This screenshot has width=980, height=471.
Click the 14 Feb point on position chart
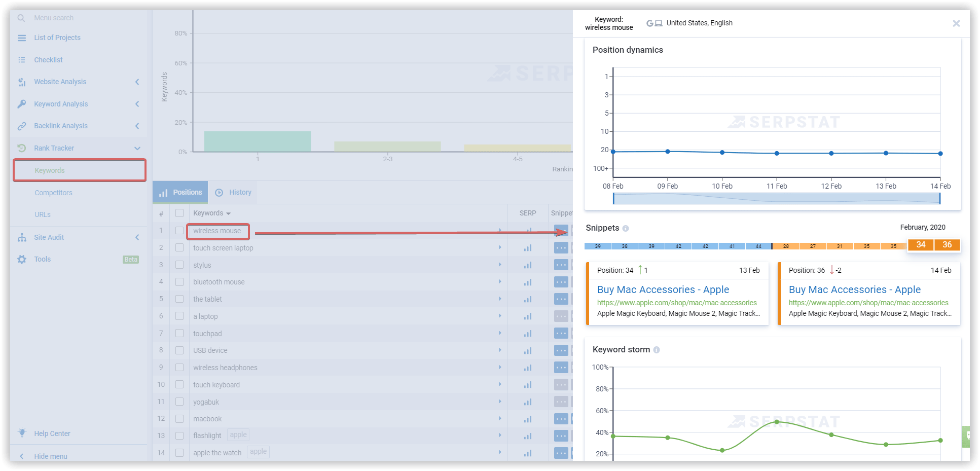tap(940, 154)
